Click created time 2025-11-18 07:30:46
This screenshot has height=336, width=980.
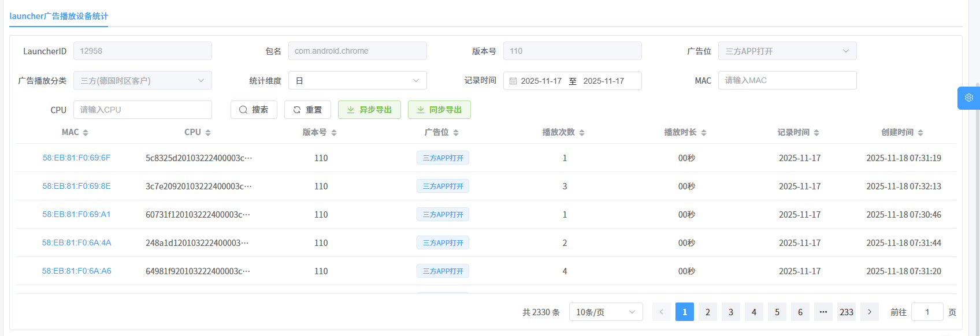[904, 214]
